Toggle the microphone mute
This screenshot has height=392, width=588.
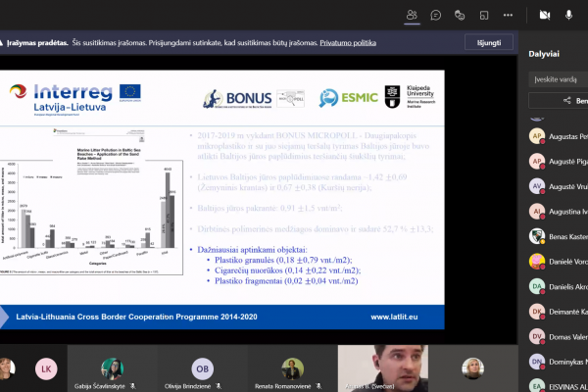click(x=568, y=15)
